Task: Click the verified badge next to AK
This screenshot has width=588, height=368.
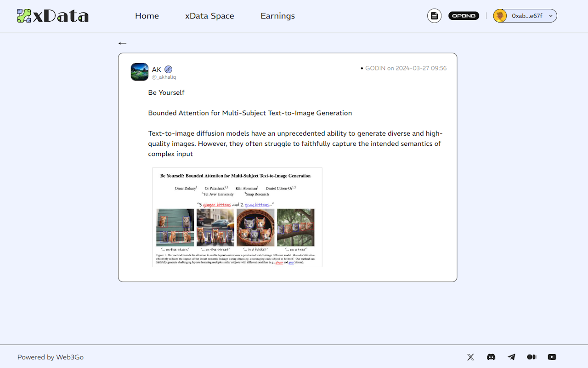Action: [168, 69]
